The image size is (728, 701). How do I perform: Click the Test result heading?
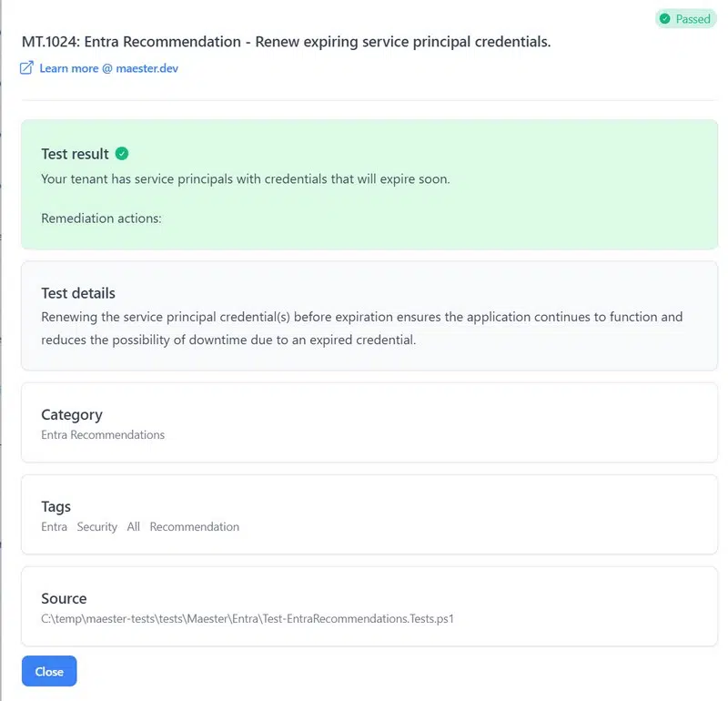click(75, 154)
